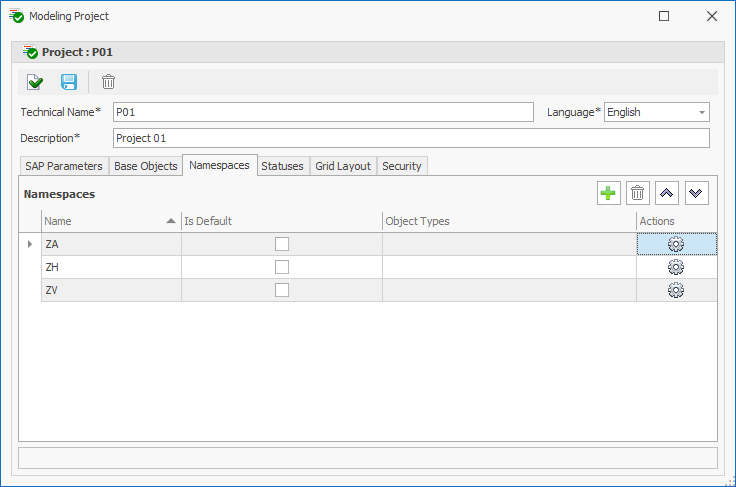Open the gear action for ZA row
The image size is (736, 487).
[675, 244]
